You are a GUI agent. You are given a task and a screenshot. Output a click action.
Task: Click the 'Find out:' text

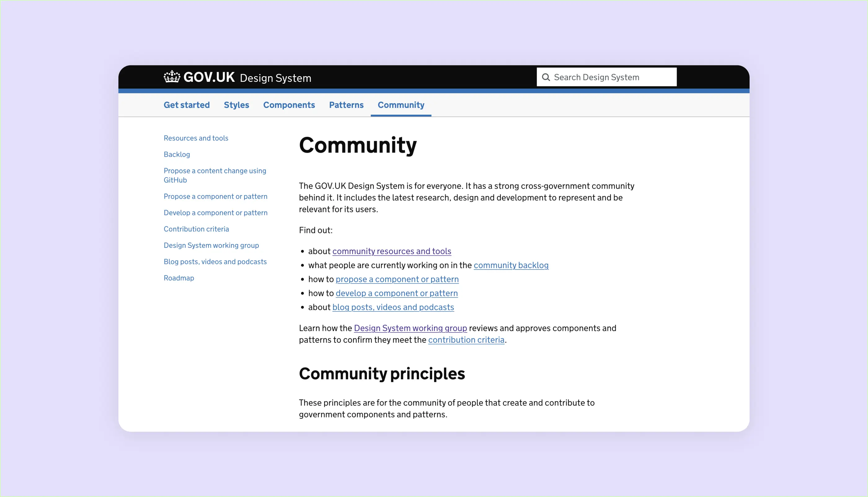tap(316, 231)
